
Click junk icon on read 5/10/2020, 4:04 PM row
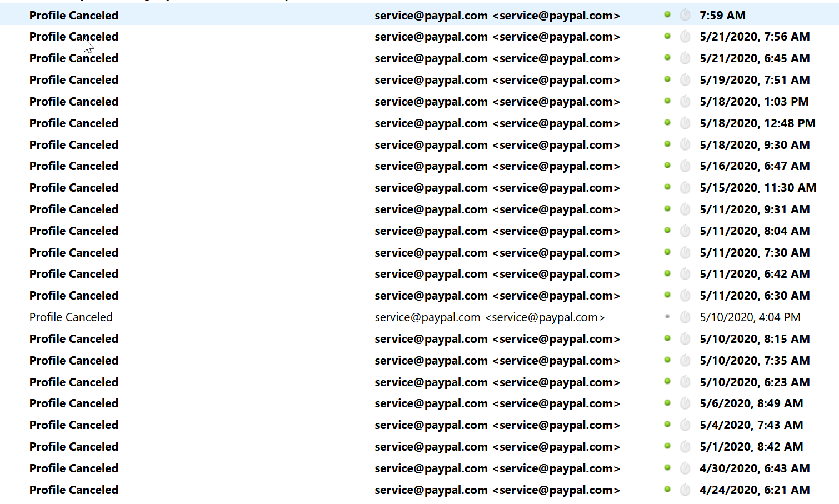click(x=685, y=317)
